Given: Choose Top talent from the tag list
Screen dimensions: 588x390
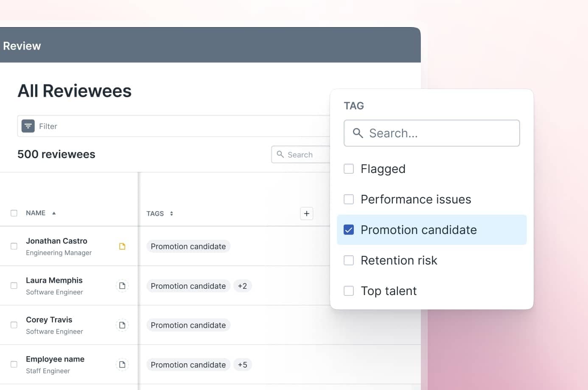Looking at the screenshot, I should [x=349, y=291].
